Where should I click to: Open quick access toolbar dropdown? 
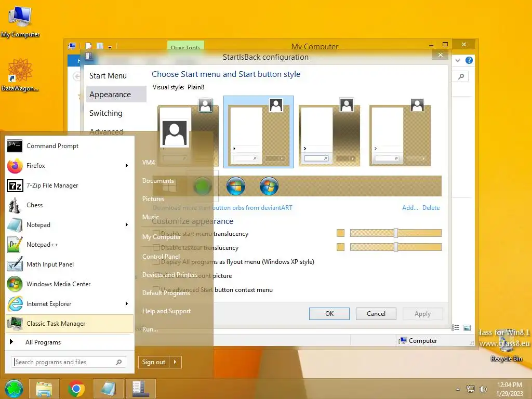(110, 47)
